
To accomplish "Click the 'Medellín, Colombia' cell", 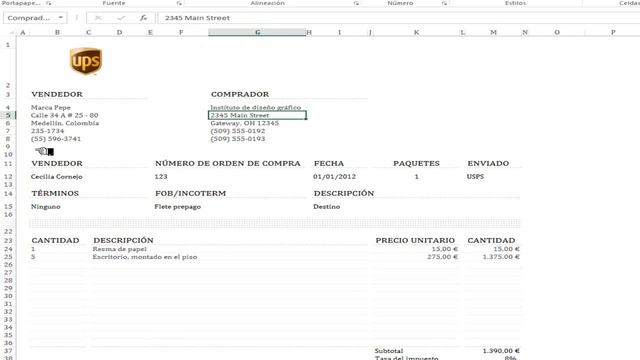I will [64, 123].
